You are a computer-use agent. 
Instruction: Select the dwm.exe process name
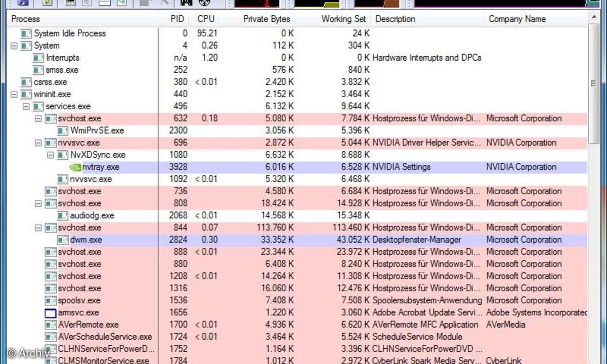86,240
